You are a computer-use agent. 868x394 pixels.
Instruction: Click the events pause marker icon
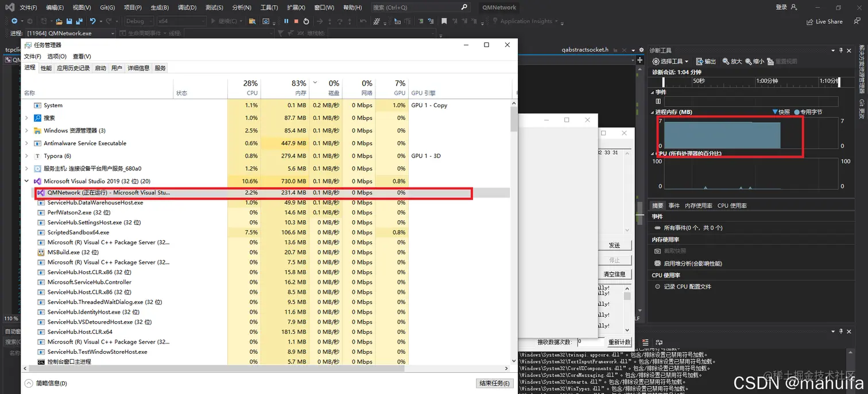(658, 102)
